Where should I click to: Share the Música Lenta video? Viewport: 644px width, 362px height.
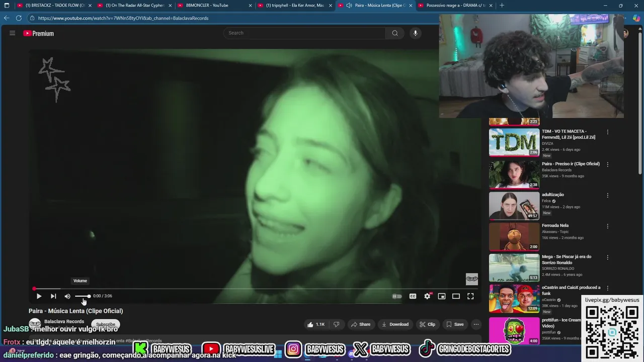pos(361,324)
